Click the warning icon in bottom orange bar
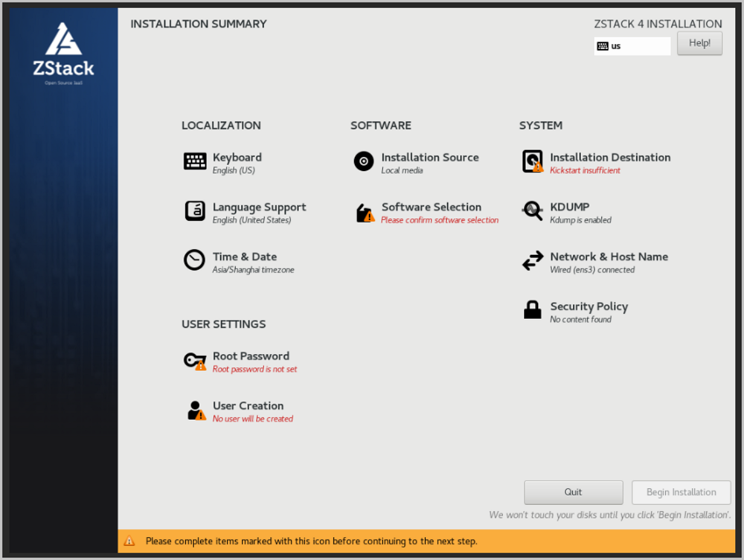 coord(129,541)
